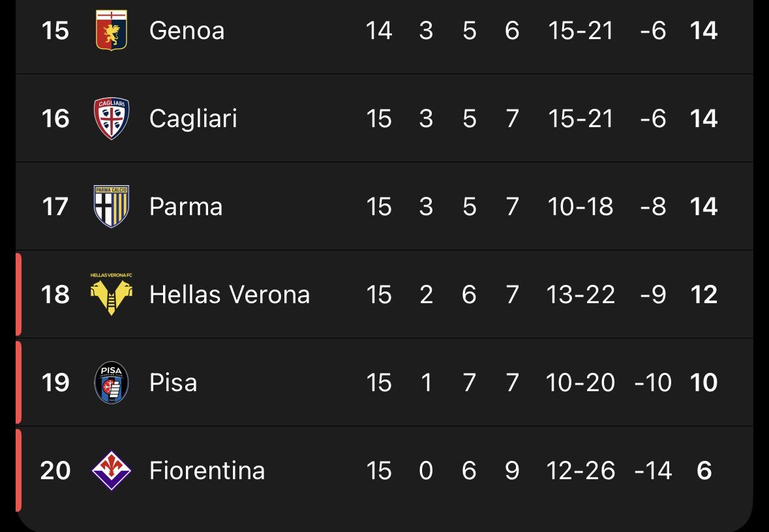Click Fiorentina's -14 goal difference

coord(653,471)
